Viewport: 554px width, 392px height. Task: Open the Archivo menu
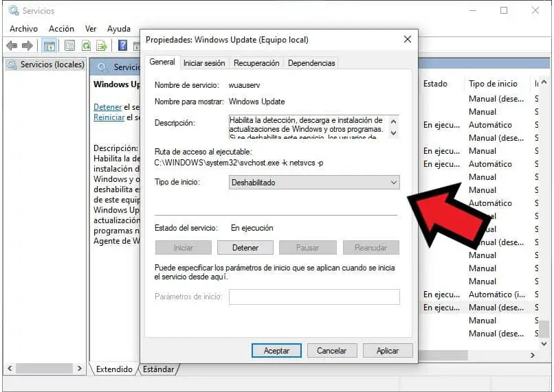tap(23, 29)
